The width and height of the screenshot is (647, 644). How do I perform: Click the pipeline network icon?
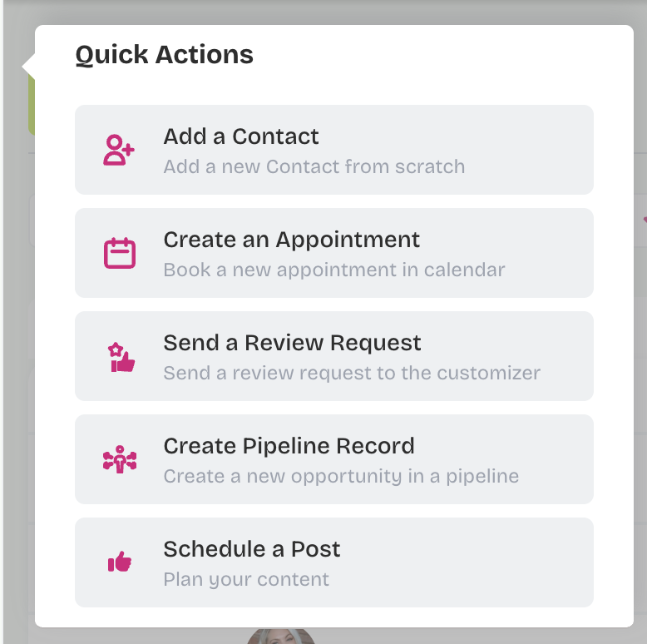pyautogui.click(x=120, y=459)
